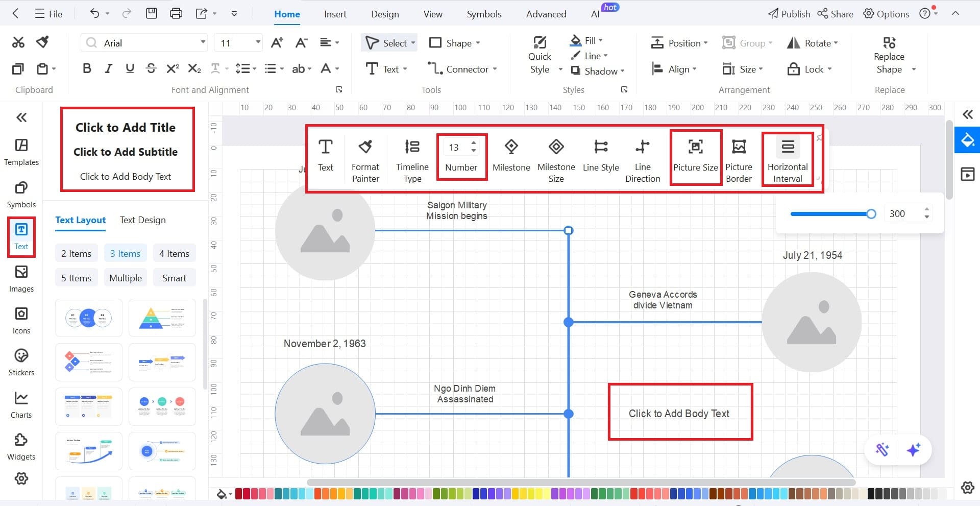Image resolution: width=980 pixels, height=506 pixels.
Task: Select the 2 Items text layout
Action: click(x=77, y=254)
